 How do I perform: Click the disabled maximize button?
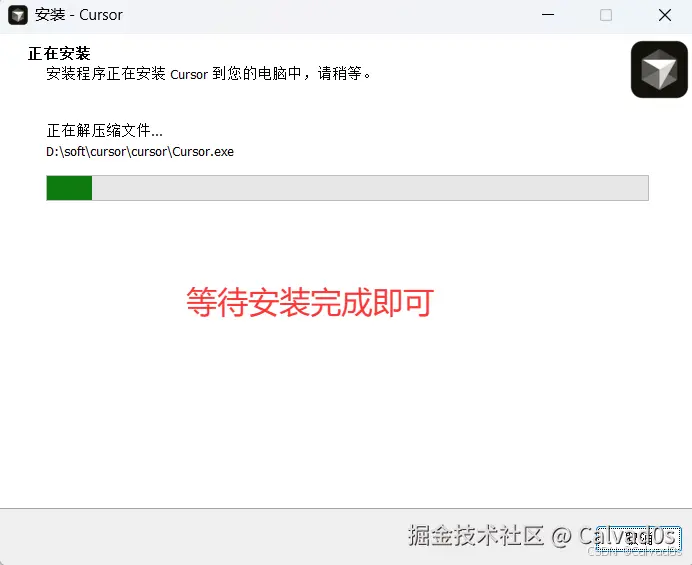606,15
